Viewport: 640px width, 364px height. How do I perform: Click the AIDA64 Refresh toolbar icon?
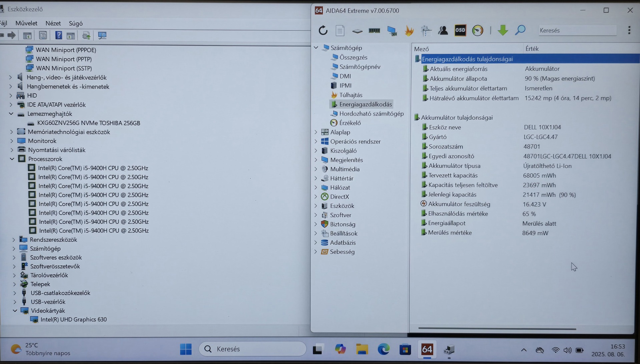tap(323, 31)
